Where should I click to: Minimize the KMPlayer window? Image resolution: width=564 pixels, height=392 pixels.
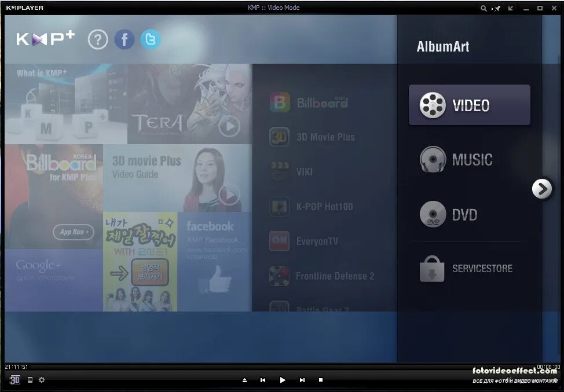526,8
